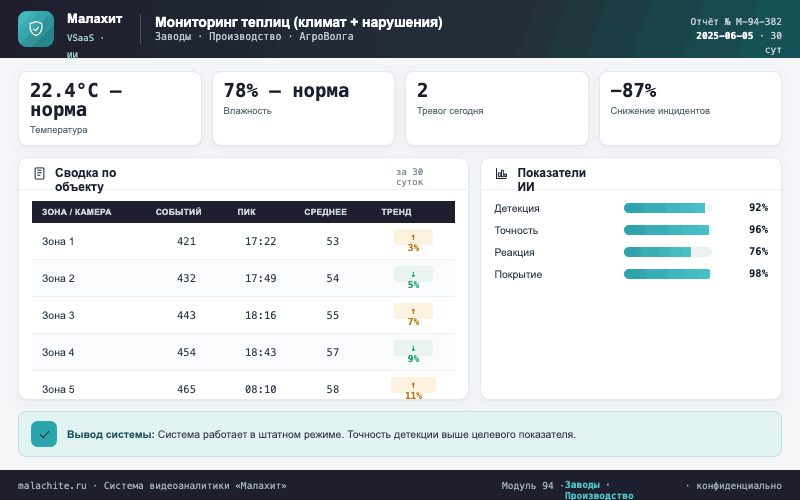Select the ТРЕНД column header
This screenshot has width=800, height=500.
pyautogui.click(x=396, y=212)
